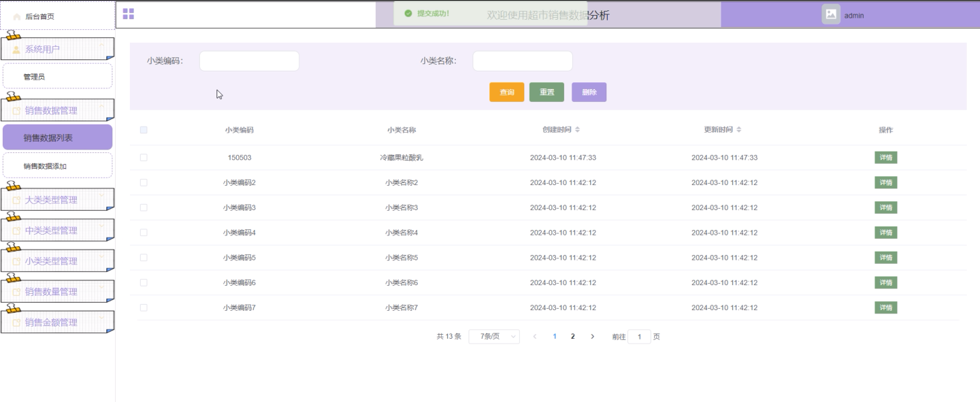Open 详情 for the 小类编码7 row
The width and height of the screenshot is (980, 402).
[886, 307]
